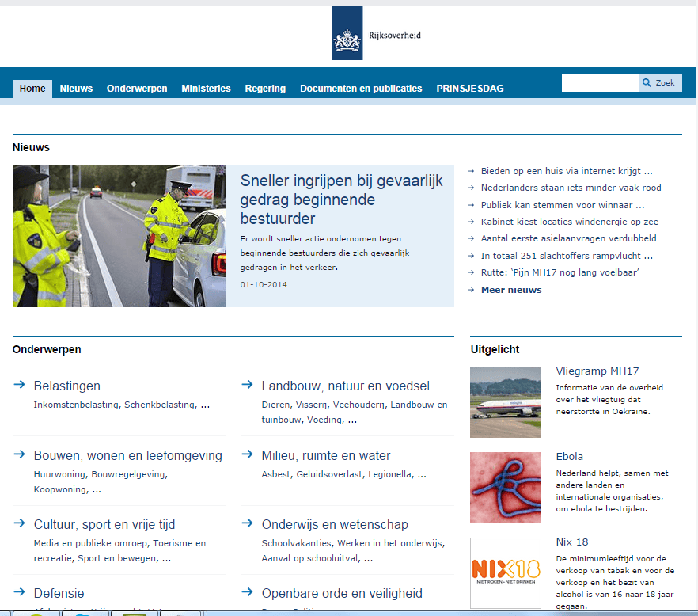Click arrow icon beside Cultuur, sport en vrije tijd
The image size is (698, 616).
(x=19, y=523)
